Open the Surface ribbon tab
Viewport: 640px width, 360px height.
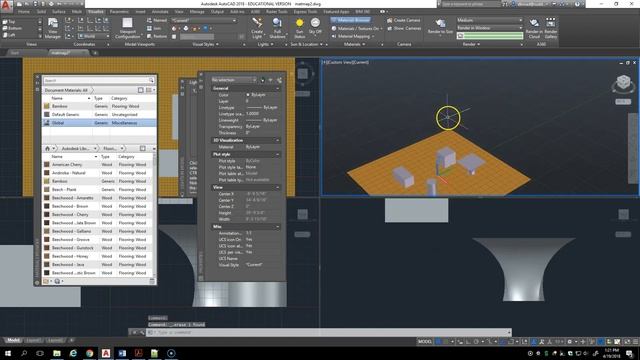click(59, 12)
